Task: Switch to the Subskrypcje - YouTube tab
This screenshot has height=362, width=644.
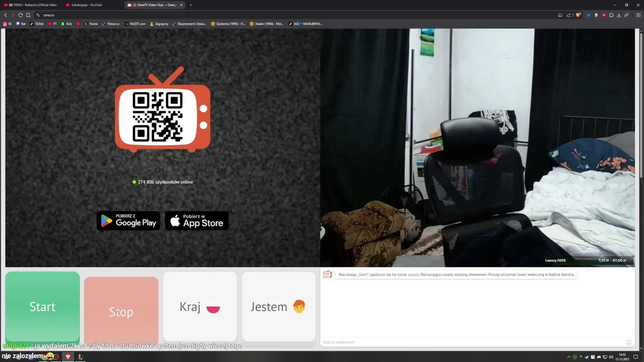Action: [93, 5]
